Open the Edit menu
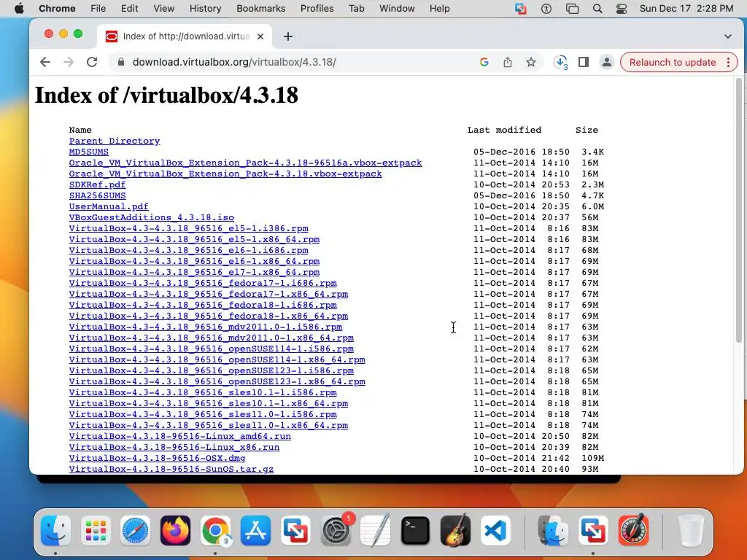747x560 pixels. click(129, 9)
